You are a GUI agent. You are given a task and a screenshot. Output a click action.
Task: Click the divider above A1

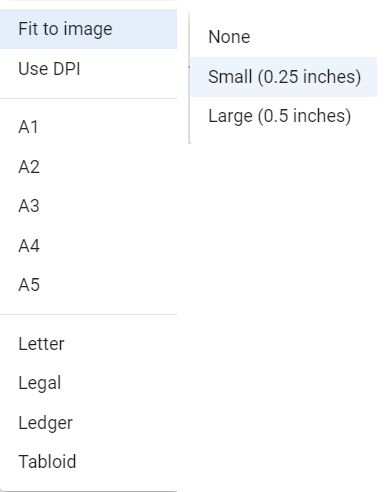[88, 98]
